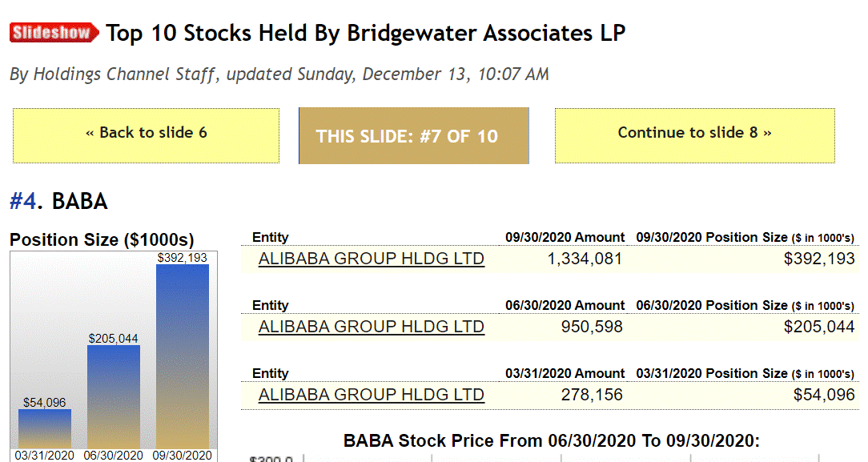Open the Alibaba link in the 03/31/2020 row
The height and width of the screenshot is (462, 868).
(x=371, y=395)
